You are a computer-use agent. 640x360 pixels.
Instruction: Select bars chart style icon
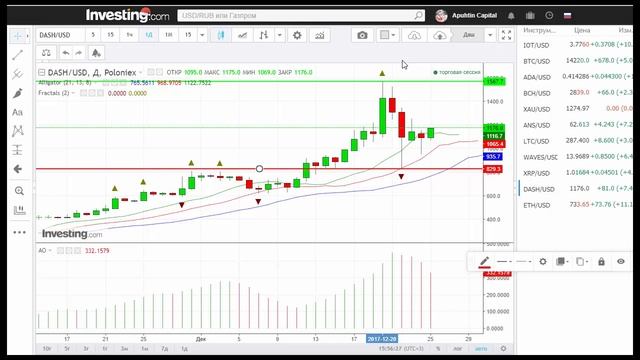264,35
